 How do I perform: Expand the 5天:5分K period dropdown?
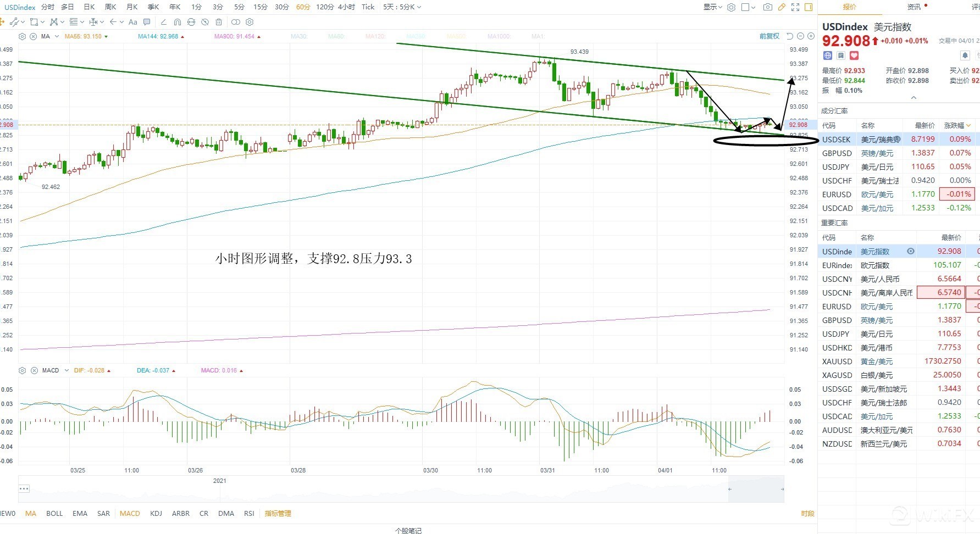402,7
